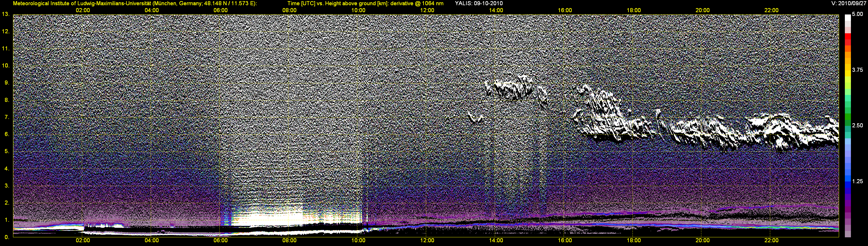868x246 pixels.
Task: Click the 3. km height axis label
Action: pos(7,186)
